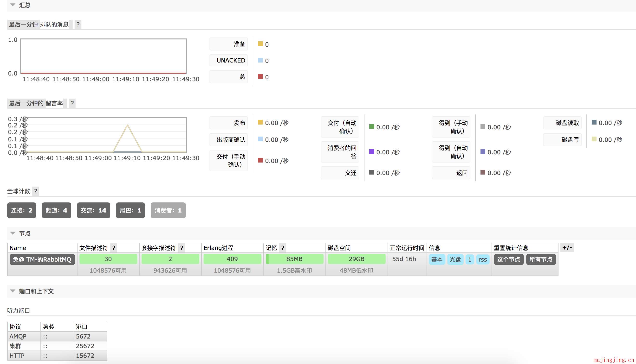Select the HTTP protocol cell
Viewport: 636px width, 364px height.
point(24,356)
